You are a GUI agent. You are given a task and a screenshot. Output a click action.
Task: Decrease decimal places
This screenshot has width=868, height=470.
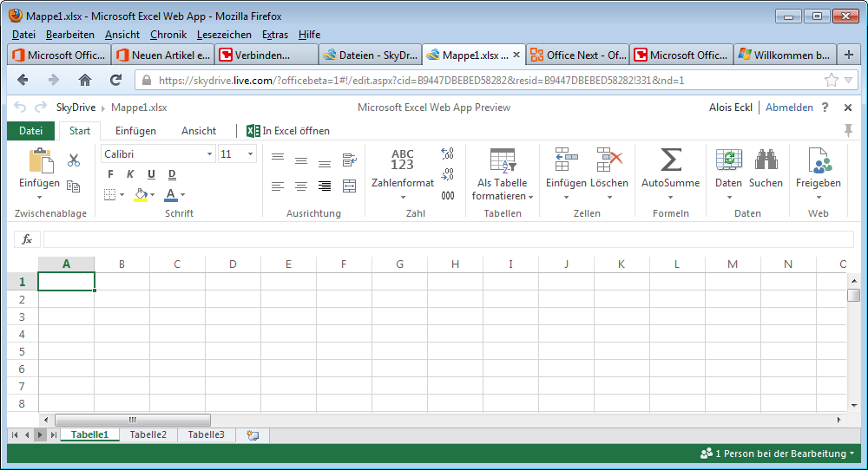(447, 174)
